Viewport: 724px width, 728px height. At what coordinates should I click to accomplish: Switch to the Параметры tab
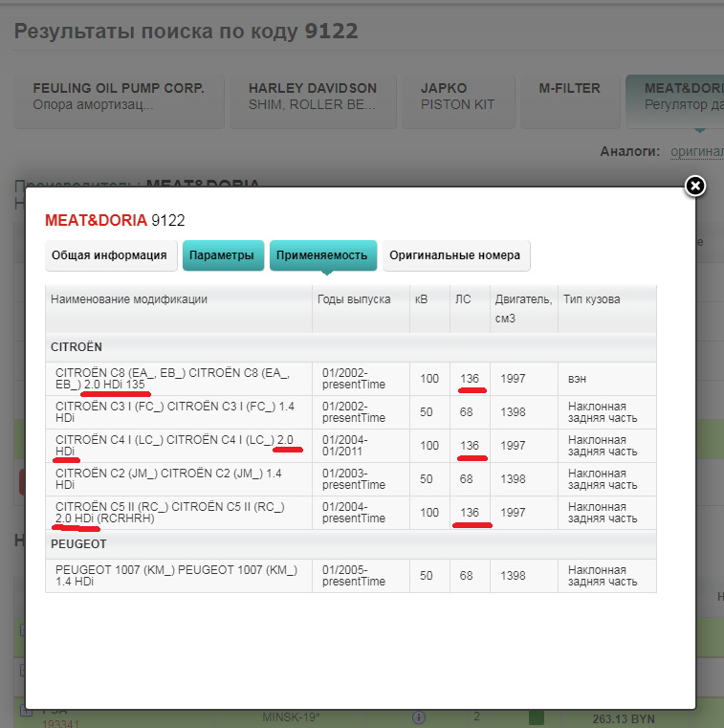click(222, 255)
